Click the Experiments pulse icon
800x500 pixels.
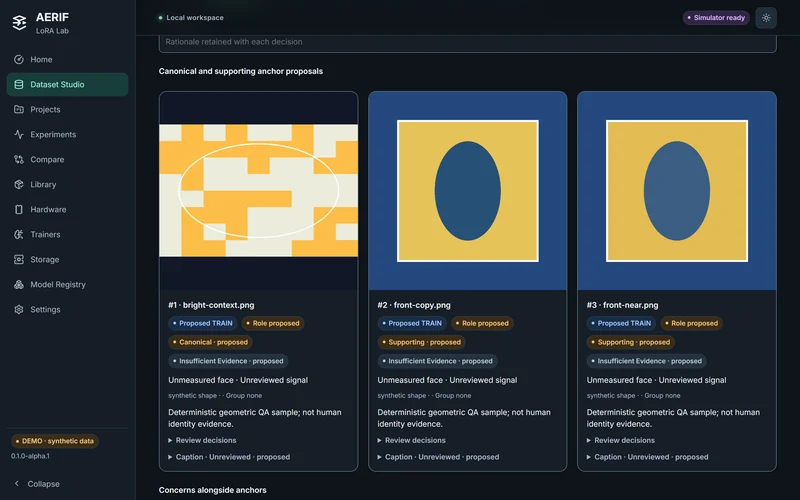click(x=19, y=134)
